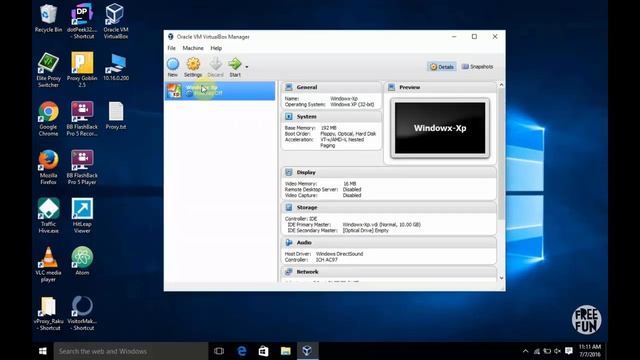Click the New virtual machine icon
The width and height of the screenshot is (640, 360).
click(x=173, y=67)
